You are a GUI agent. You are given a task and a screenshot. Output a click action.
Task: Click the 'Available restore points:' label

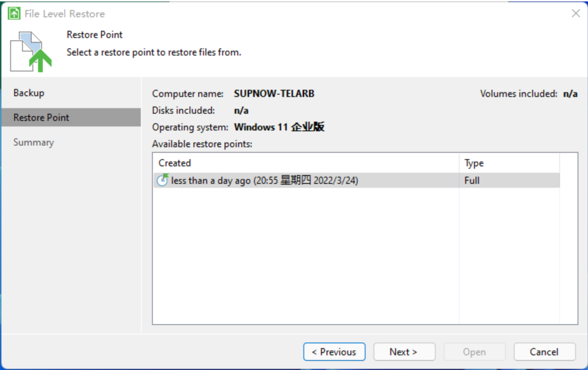click(x=202, y=144)
